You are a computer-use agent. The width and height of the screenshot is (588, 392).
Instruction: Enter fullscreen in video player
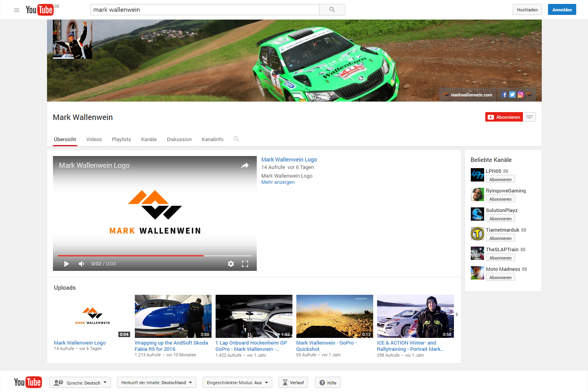click(x=245, y=264)
